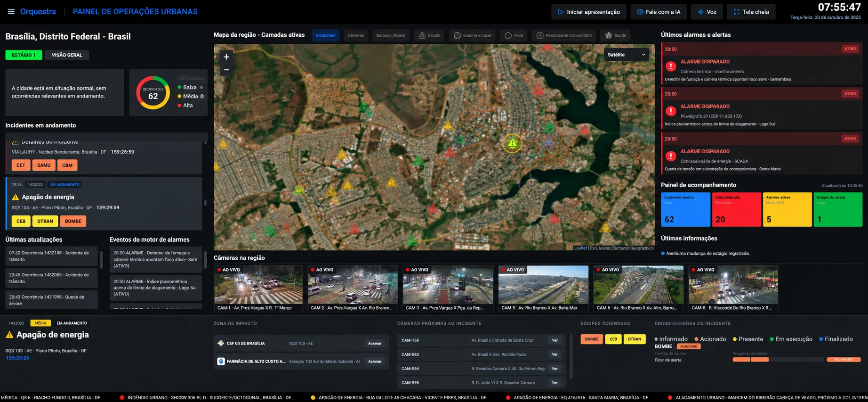This screenshot has width=868, height=402.
Task: Click Acionar for Farmácia de Alto Custo
Action: (375, 361)
